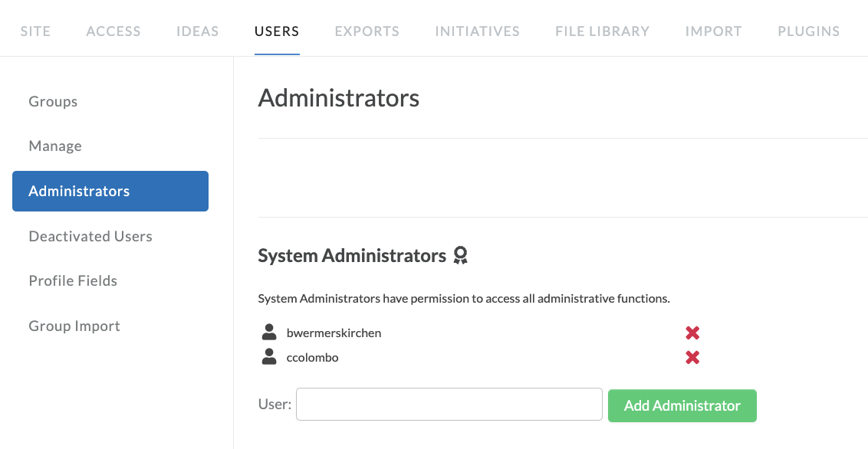Remove bwermerskirchen with the red X
The height and width of the screenshot is (449, 868).
coord(692,333)
